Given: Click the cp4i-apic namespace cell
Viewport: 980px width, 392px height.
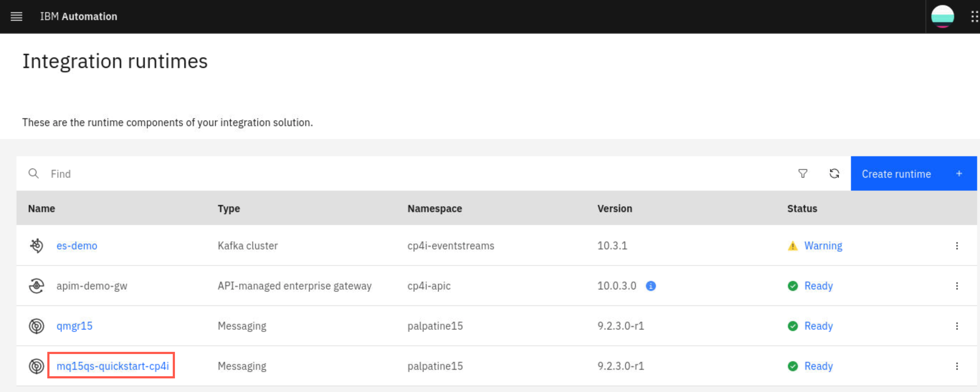Looking at the screenshot, I should pos(429,286).
